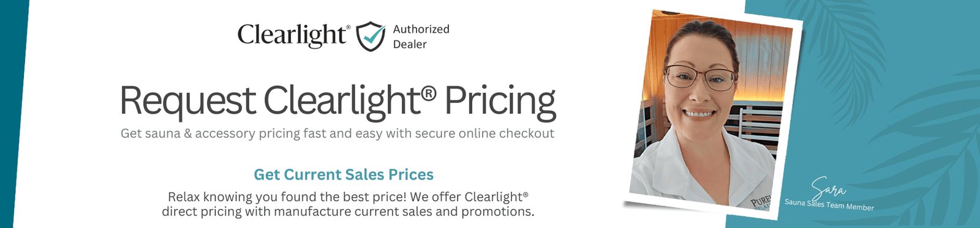Click the Clearlight logo wordmark
This screenshot has width=980, height=228.
coord(292,36)
